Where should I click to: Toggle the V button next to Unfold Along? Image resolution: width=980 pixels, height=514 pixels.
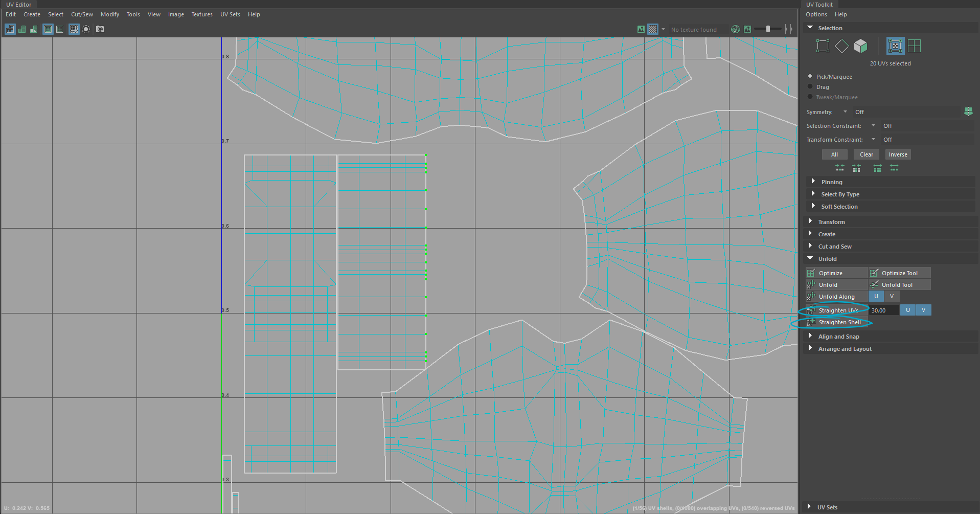[892, 297]
